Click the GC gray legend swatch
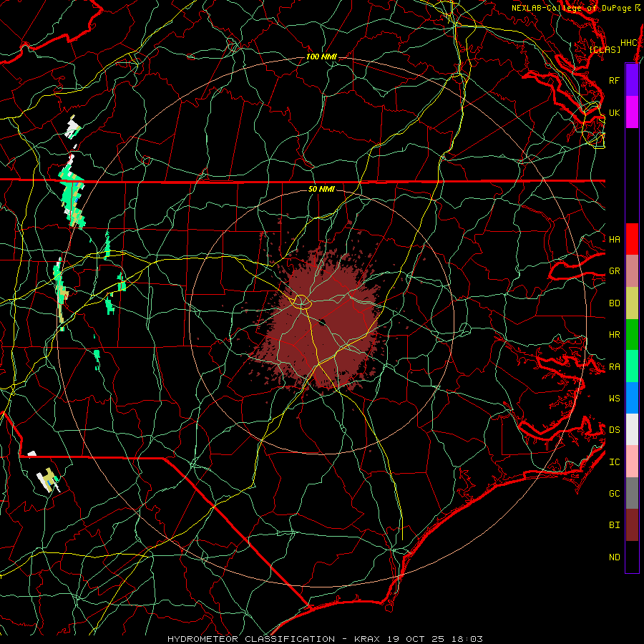Screen dimensions: 644x644 (632, 493)
